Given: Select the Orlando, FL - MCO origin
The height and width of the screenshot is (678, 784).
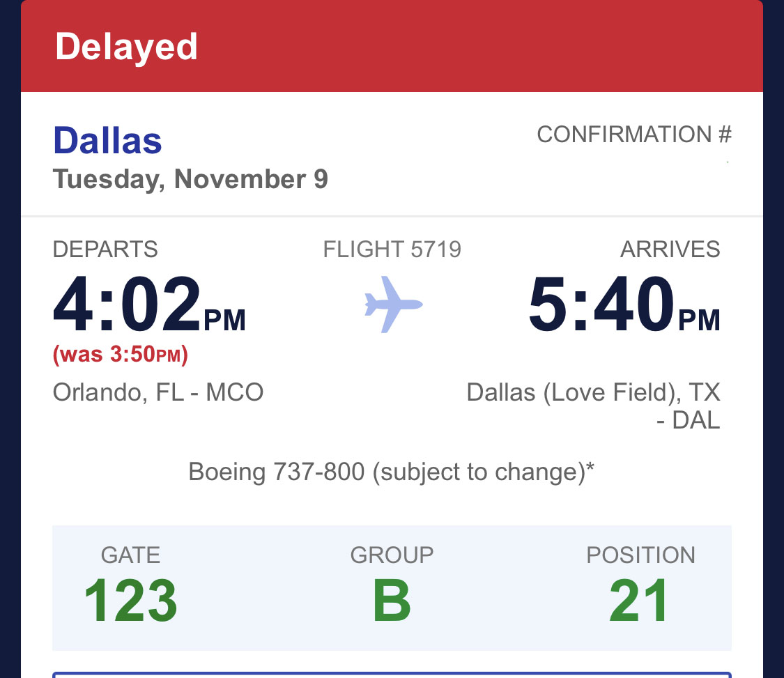Looking at the screenshot, I should (x=158, y=392).
